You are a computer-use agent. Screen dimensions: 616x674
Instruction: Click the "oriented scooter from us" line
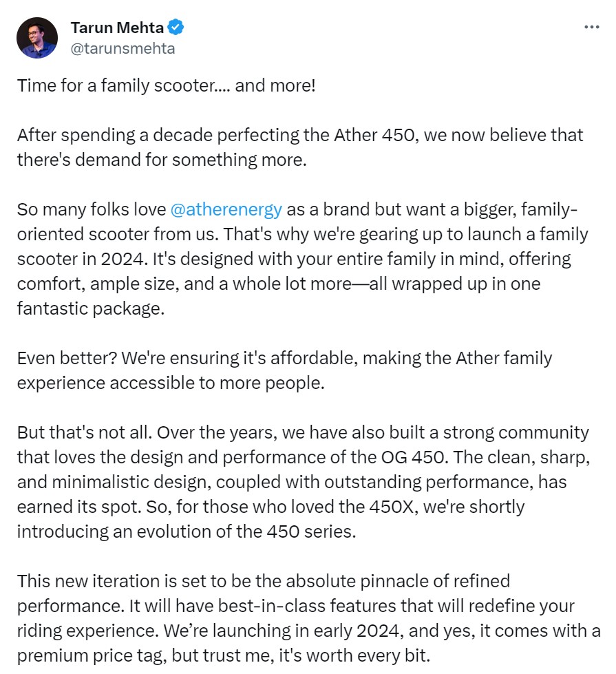[303, 235]
